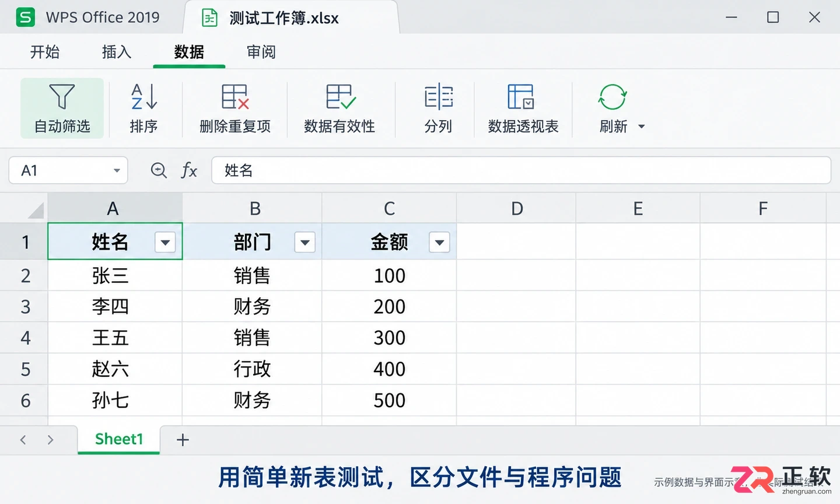Open the 部门 column filter dropdown
Viewport: 840px width, 504px height.
(x=304, y=242)
